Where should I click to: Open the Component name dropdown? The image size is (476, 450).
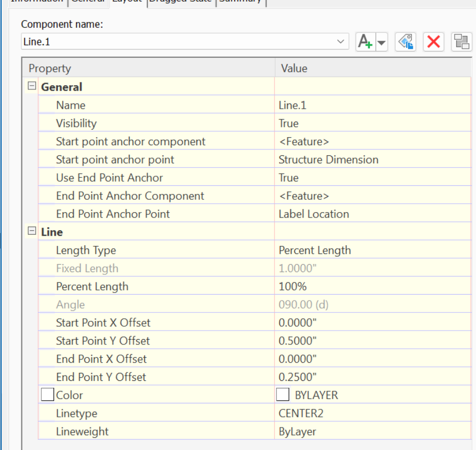(340, 41)
